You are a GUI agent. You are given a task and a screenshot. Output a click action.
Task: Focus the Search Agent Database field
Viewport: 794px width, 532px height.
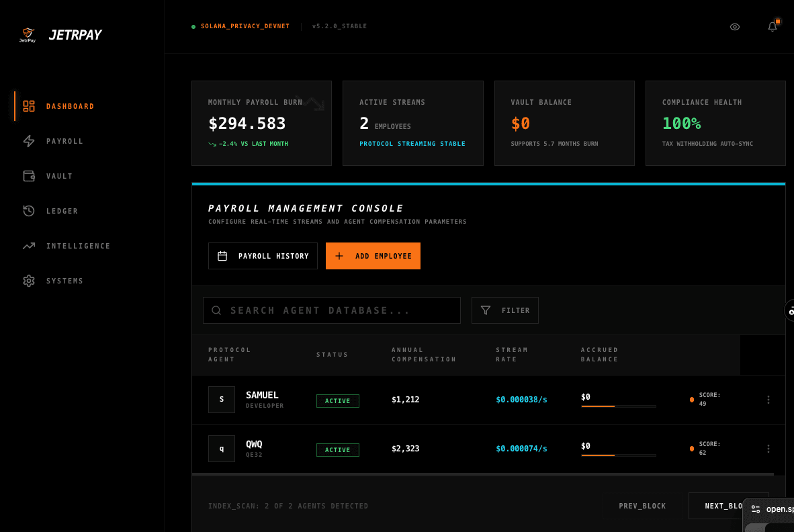pyautogui.click(x=332, y=310)
